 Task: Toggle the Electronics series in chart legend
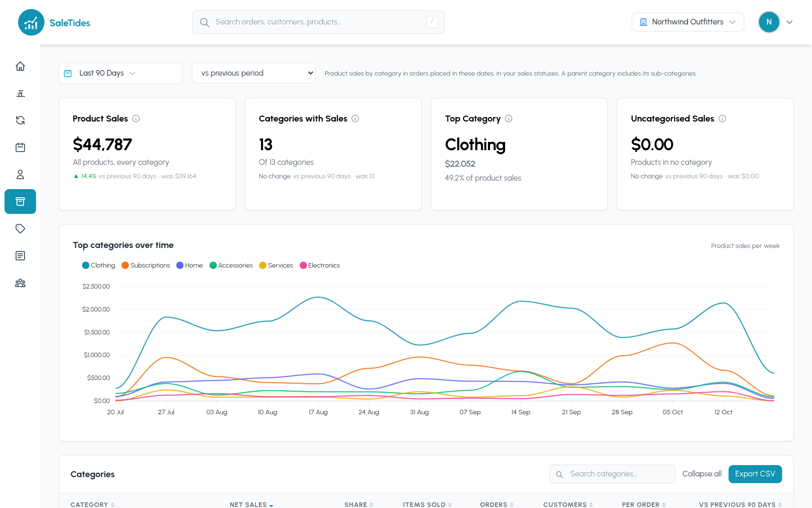click(320, 265)
